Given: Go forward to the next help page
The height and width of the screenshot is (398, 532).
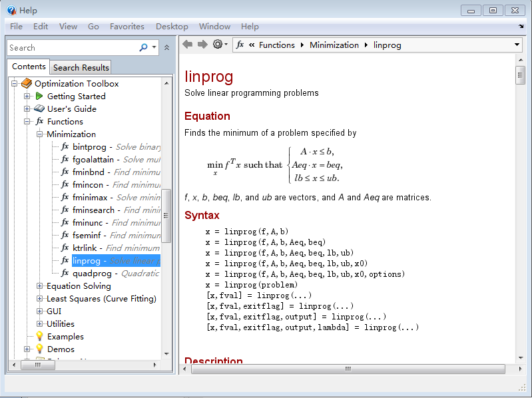Looking at the screenshot, I should [x=202, y=44].
